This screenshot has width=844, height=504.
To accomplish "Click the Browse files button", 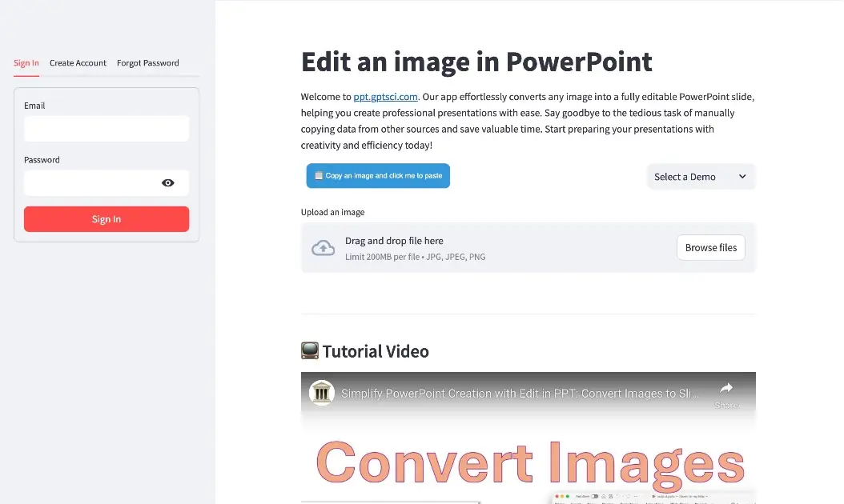I will pos(710,248).
